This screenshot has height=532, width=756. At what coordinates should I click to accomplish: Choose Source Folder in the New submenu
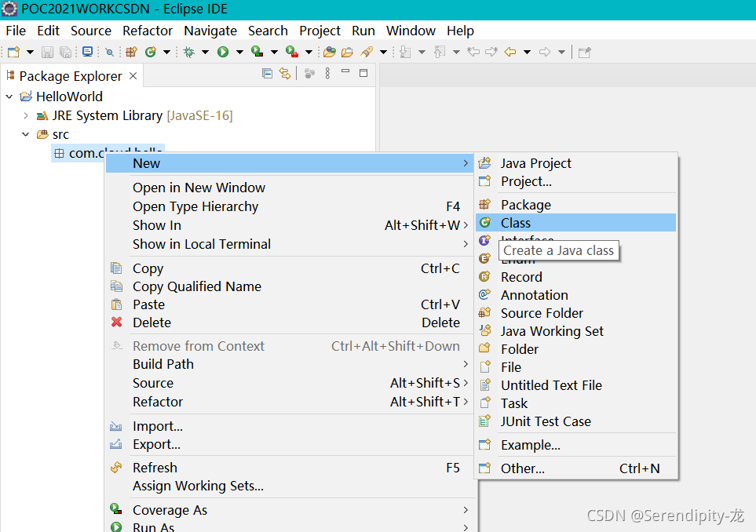pyautogui.click(x=575, y=313)
